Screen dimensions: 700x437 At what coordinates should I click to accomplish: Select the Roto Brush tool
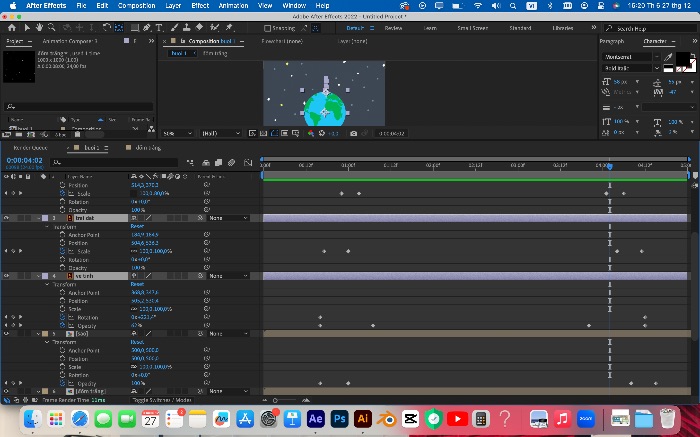[214, 28]
